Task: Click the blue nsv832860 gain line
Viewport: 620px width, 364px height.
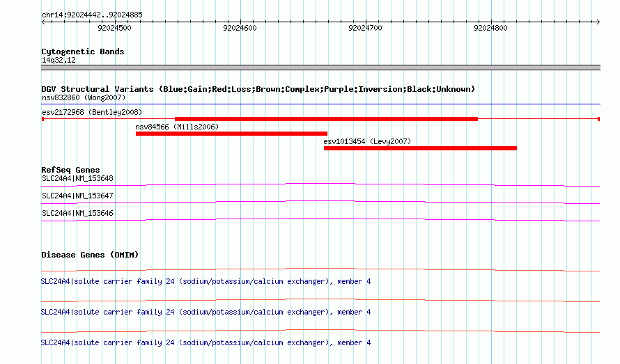Action: tap(320, 104)
